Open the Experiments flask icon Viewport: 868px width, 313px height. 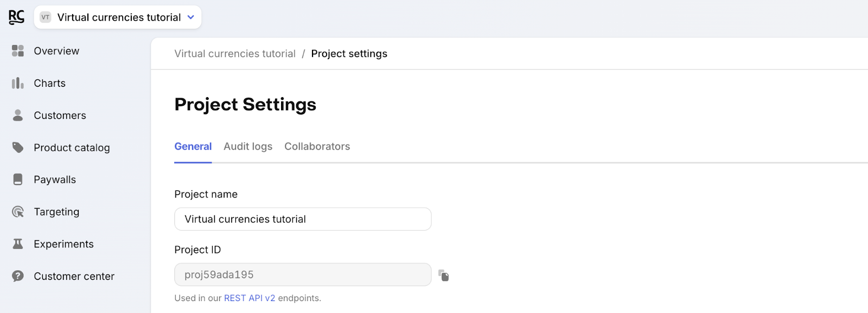(x=18, y=244)
